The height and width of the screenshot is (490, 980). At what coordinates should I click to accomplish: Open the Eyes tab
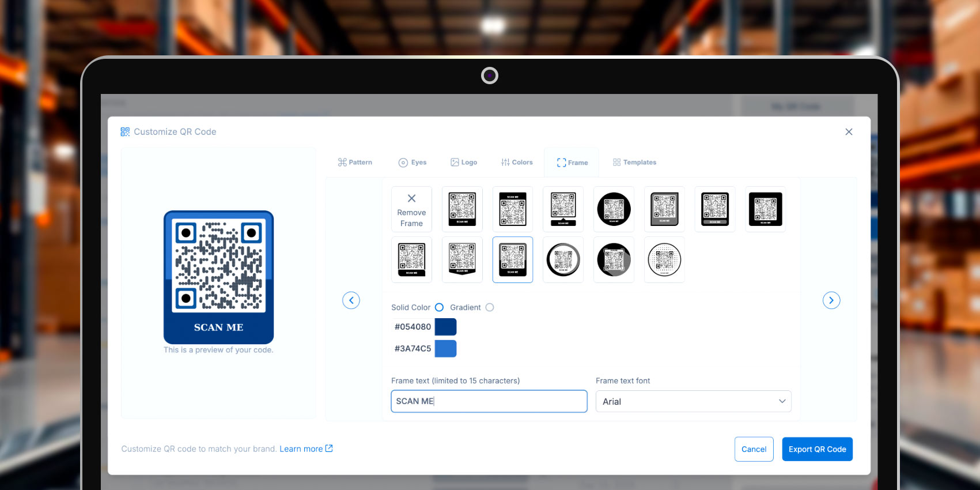click(413, 163)
